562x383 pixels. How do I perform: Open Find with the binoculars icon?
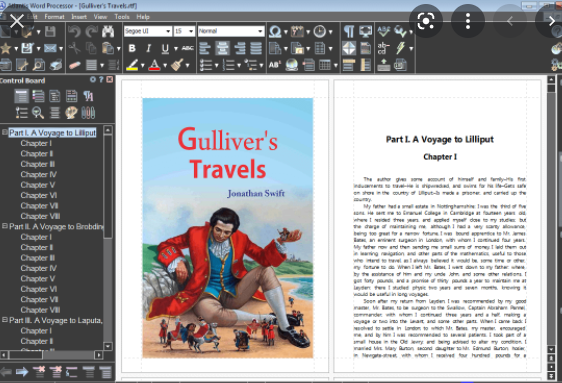tap(108, 32)
